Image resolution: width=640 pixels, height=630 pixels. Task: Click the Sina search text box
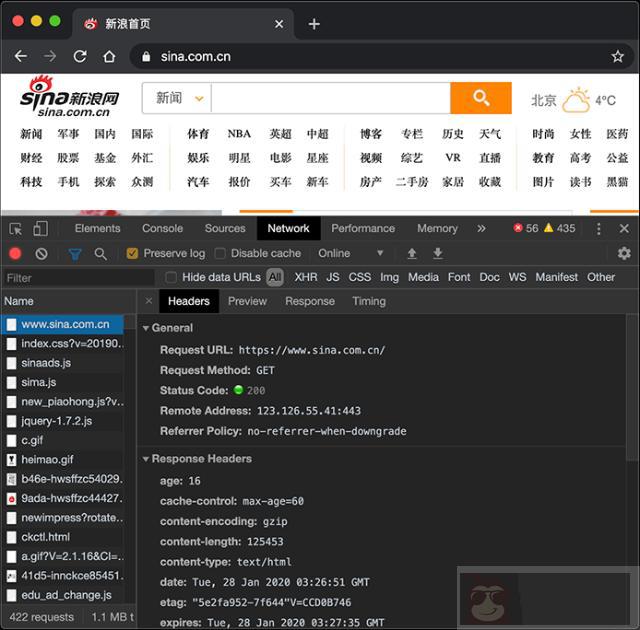(331, 98)
